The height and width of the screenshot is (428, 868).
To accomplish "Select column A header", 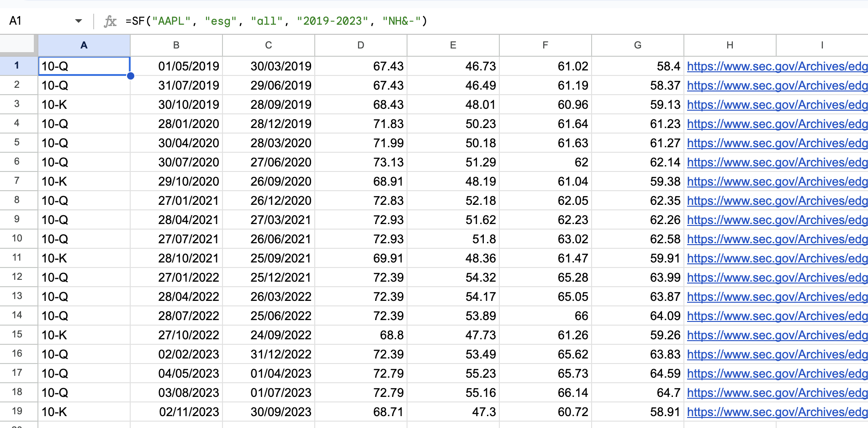I will pyautogui.click(x=84, y=45).
